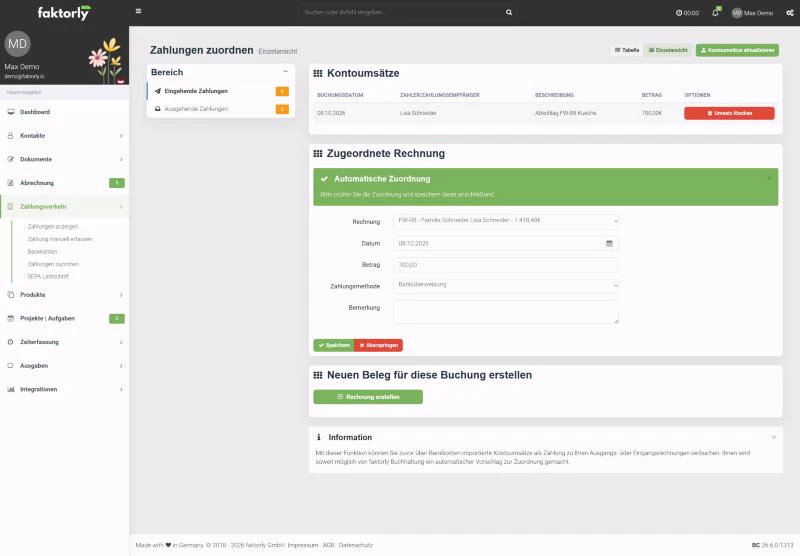
Task: Select Eingehende Zahlungen
Action: click(220, 91)
